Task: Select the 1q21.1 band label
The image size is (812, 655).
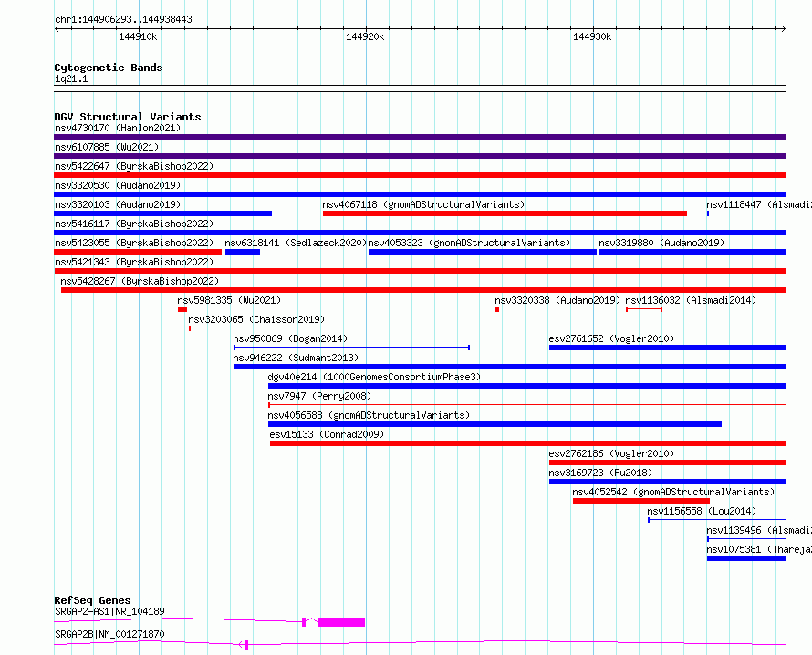Action: point(71,79)
